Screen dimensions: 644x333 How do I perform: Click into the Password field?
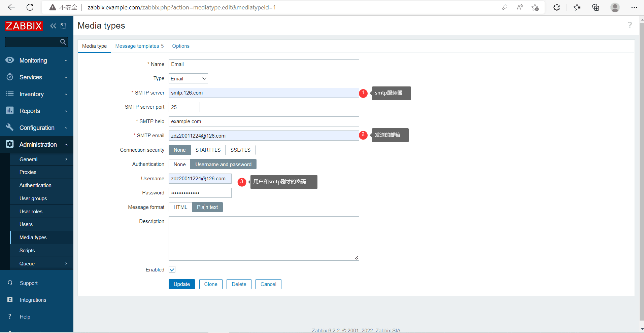click(200, 193)
